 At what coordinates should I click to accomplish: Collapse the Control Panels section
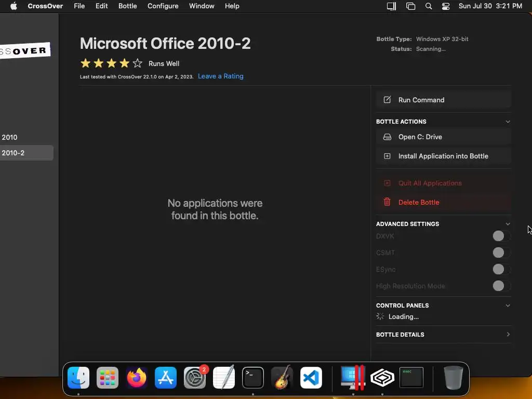point(508,305)
